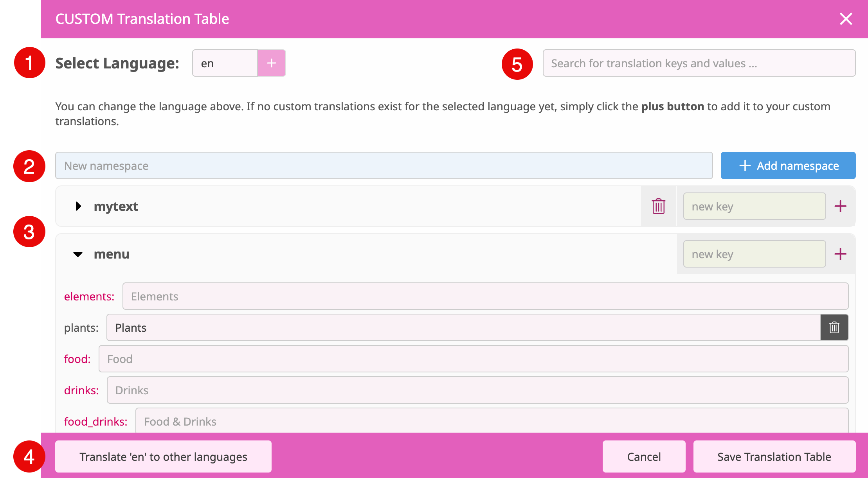Close the Custom Translation Table dialog
This screenshot has width=868, height=478.
click(846, 18)
